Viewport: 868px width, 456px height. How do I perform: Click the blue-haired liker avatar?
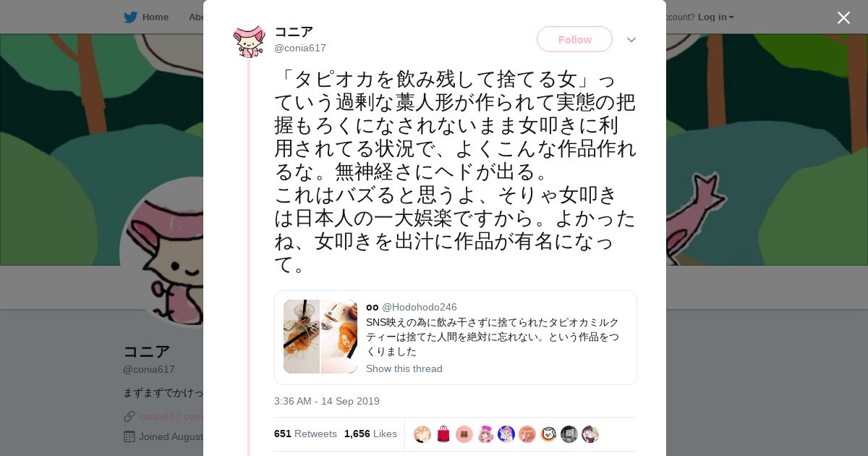506,434
